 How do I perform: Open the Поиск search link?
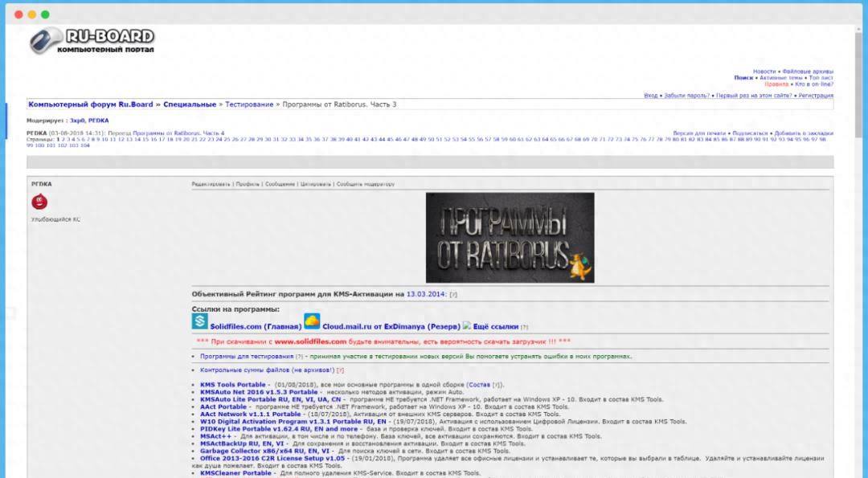pyautogui.click(x=743, y=78)
